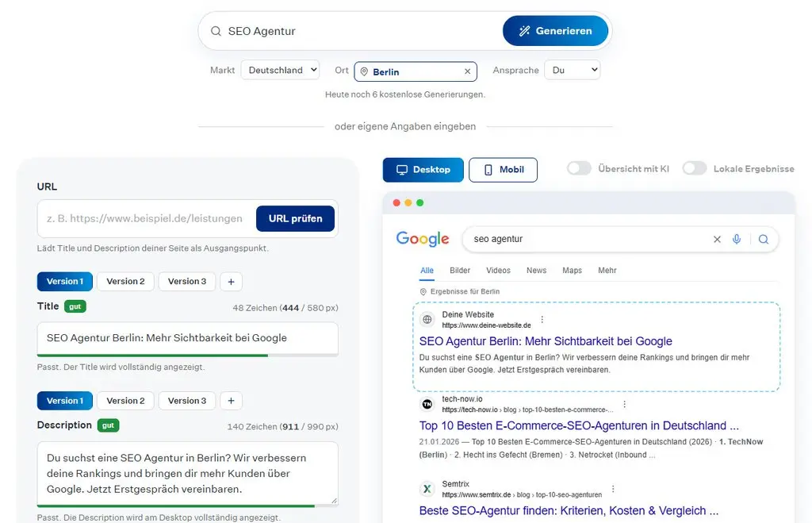Click the phone icon on Mobil button
This screenshot has height=523, width=812.
488,170
